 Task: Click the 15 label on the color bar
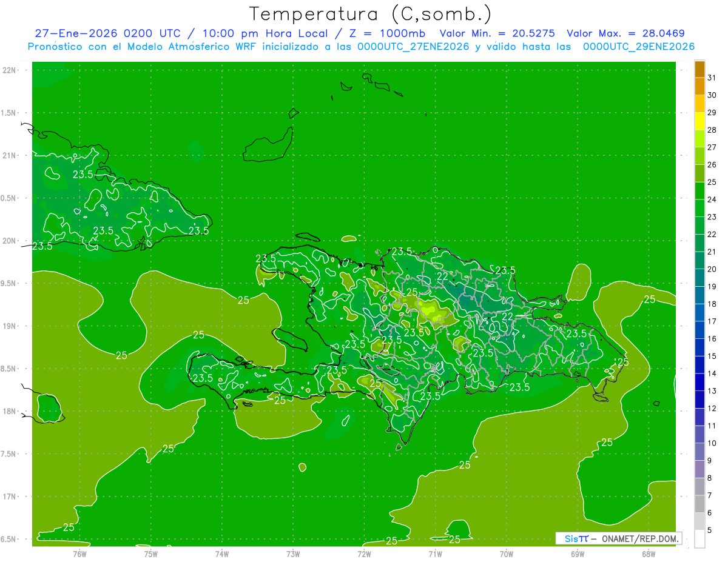coord(712,356)
